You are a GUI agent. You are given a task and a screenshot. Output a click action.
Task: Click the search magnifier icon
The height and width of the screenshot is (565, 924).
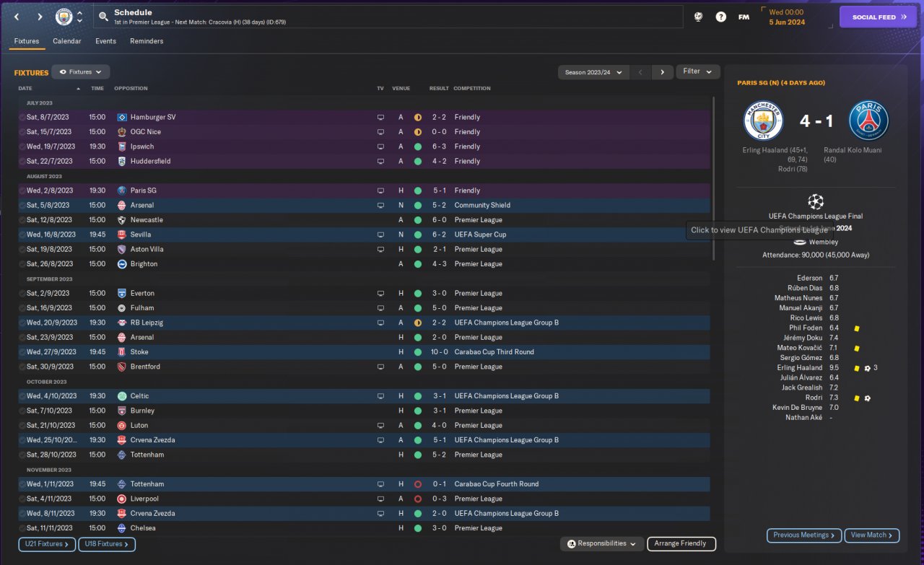pyautogui.click(x=104, y=17)
